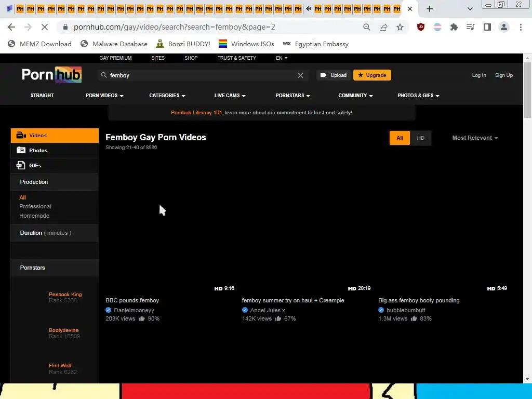Viewport: 532px width, 399px height.
Task: Clear the search field with the X icon
Action: click(x=300, y=75)
